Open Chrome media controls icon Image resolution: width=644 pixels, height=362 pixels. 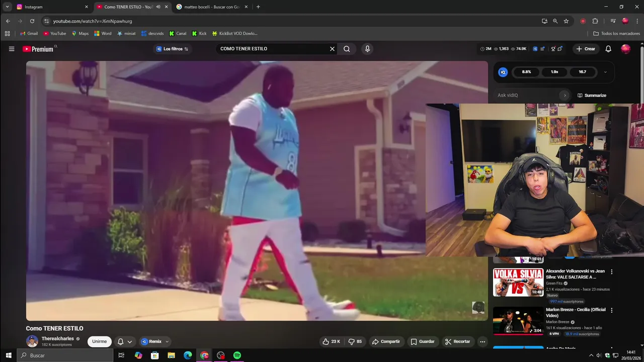click(x=613, y=21)
